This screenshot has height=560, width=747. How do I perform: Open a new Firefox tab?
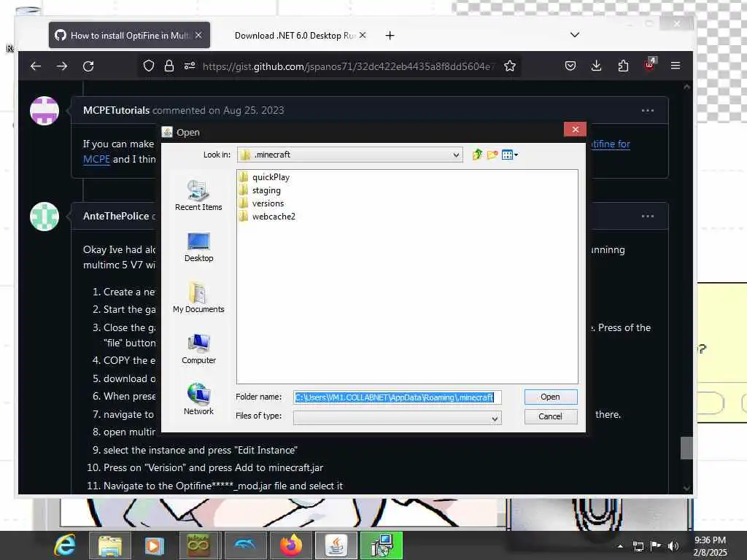pyautogui.click(x=390, y=36)
